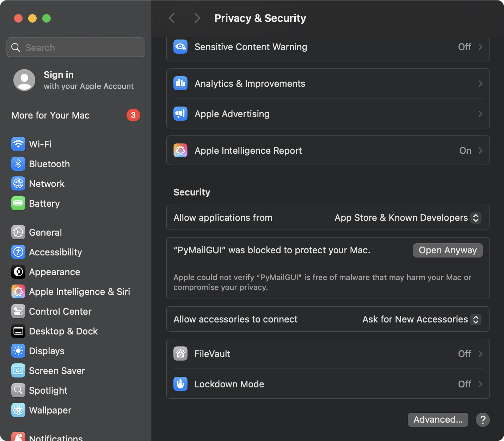
Task: Open the Bluetooth settings pane
Action: point(76,164)
